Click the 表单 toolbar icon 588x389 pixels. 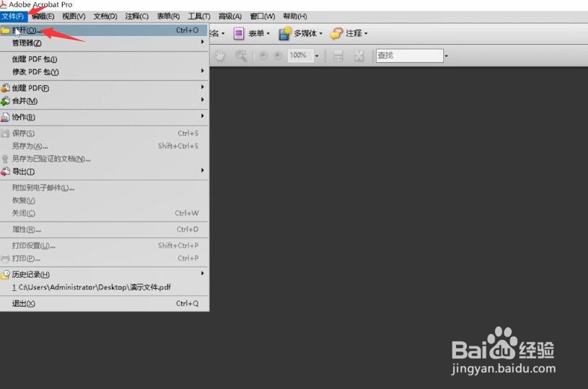pyautogui.click(x=239, y=33)
